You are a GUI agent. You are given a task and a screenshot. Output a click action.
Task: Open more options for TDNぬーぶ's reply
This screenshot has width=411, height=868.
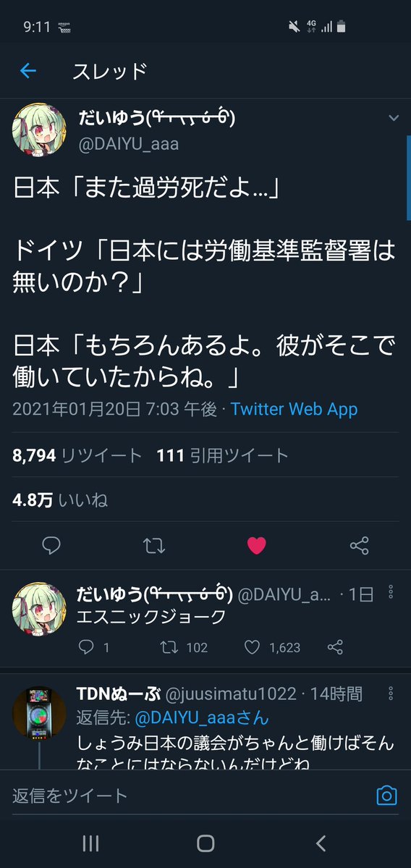pos(391,694)
